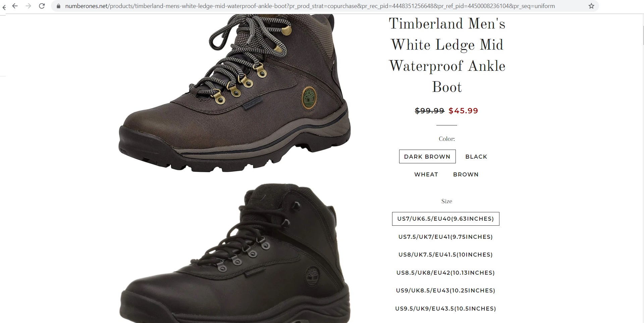Click the padlock site security icon
This screenshot has height=323, width=644.
pyautogui.click(x=58, y=6)
